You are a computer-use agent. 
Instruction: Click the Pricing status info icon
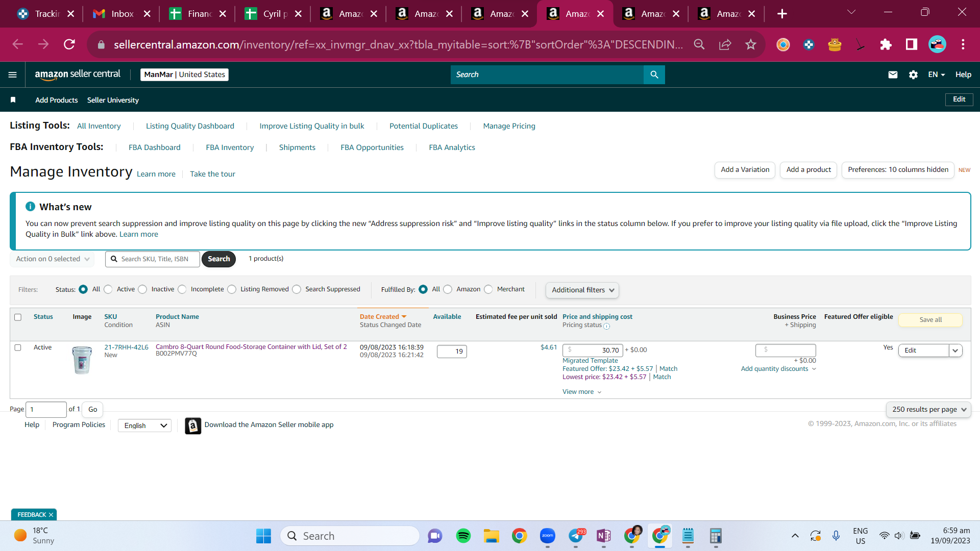click(x=606, y=326)
